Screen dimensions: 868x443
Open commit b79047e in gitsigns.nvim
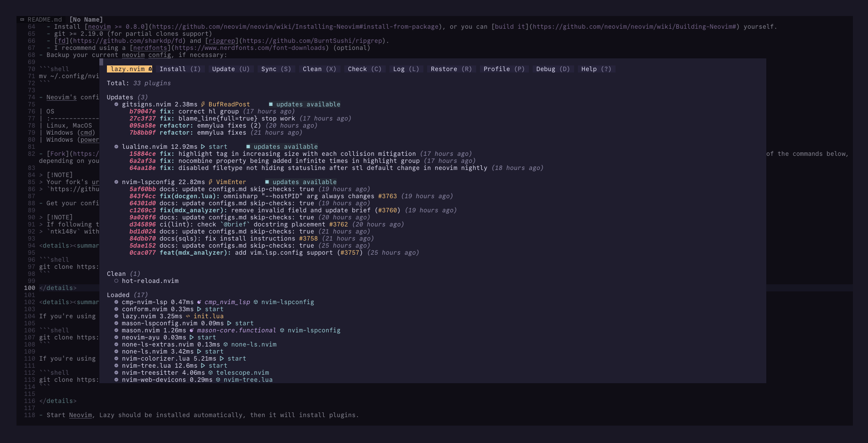[x=142, y=112]
